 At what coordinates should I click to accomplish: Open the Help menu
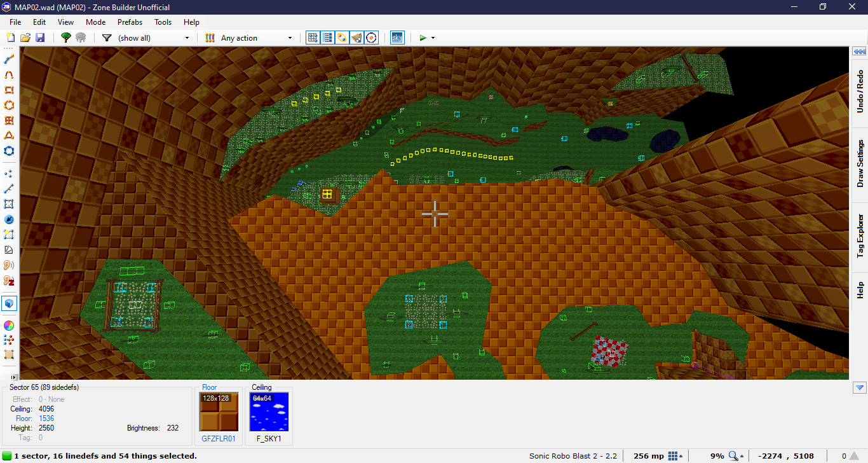(x=191, y=22)
